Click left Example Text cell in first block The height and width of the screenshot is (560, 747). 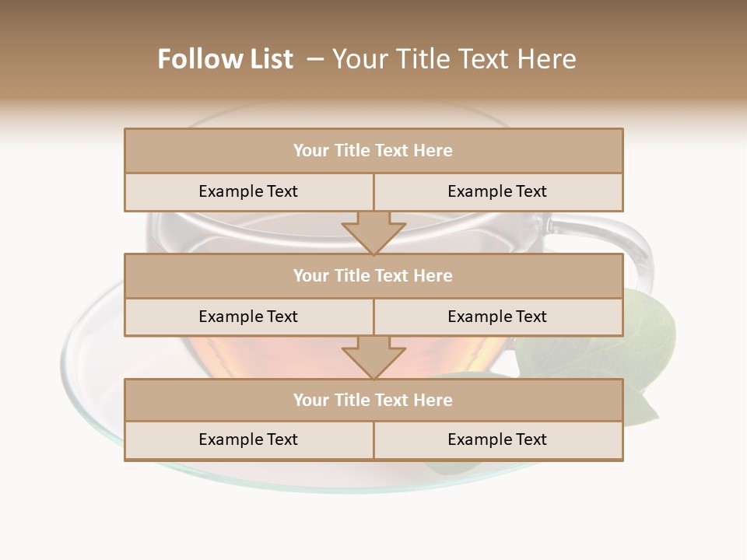click(x=248, y=192)
